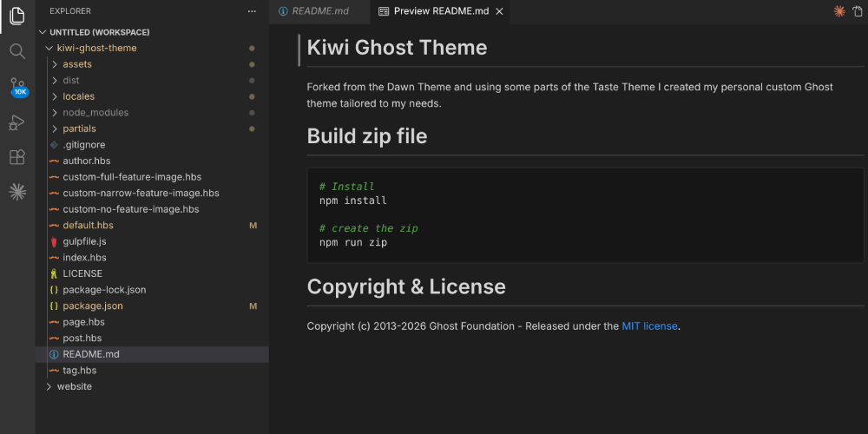Click the Build zip file heading
The image size is (868, 434).
[367, 136]
